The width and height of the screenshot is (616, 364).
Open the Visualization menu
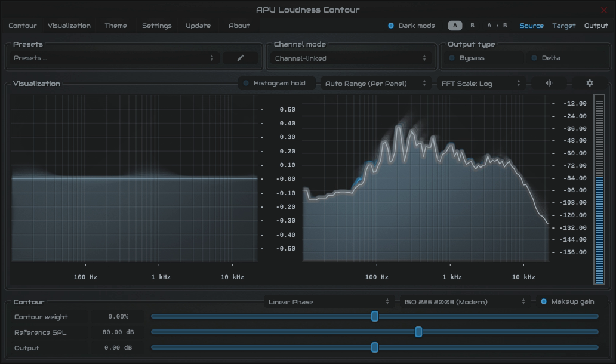(69, 26)
